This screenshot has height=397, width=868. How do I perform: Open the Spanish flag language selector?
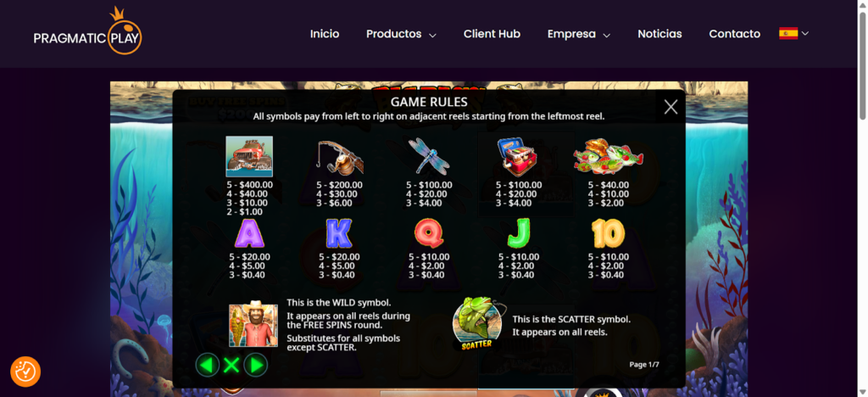[x=793, y=33]
